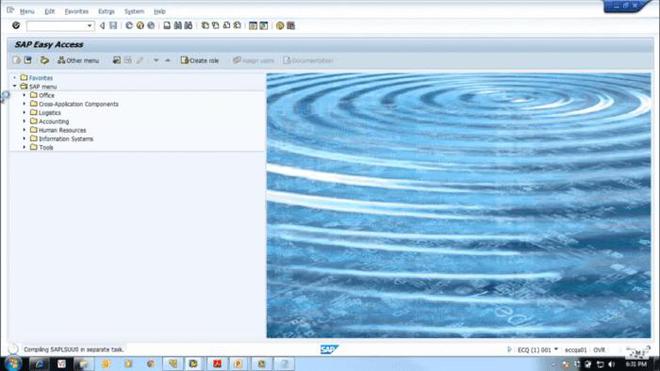Open the red Adobe Reader taskbar icon
The width and height of the screenshot is (660, 371).
[217, 363]
